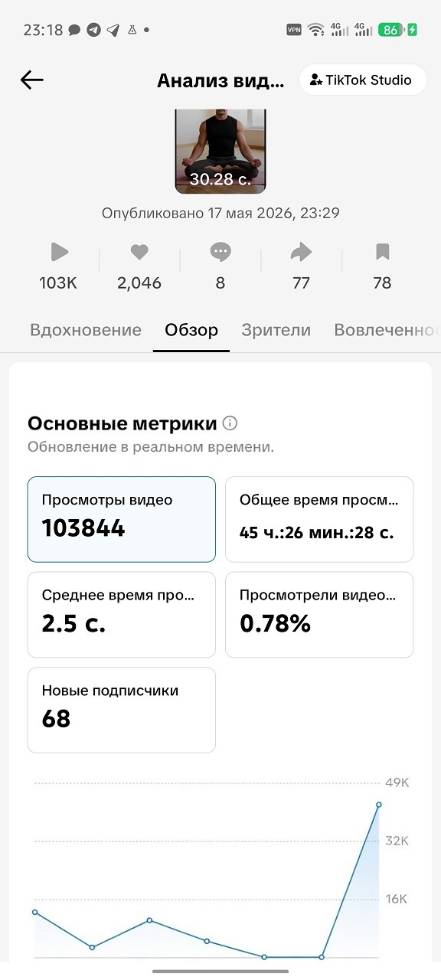Open TikTok Studio
The width and height of the screenshot is (441, 980).
click(362, 80)
